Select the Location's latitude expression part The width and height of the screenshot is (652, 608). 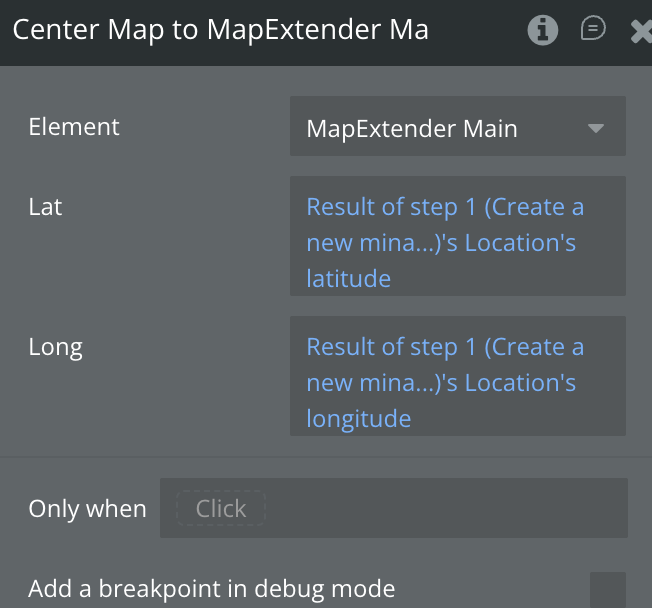(x=520, y=244)
